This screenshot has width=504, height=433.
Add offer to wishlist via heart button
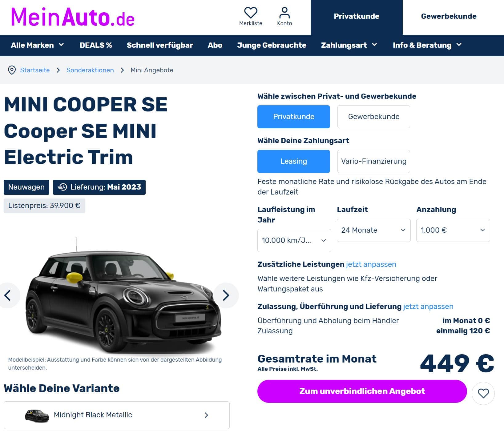pyautogui.click(x=483, y=393)
